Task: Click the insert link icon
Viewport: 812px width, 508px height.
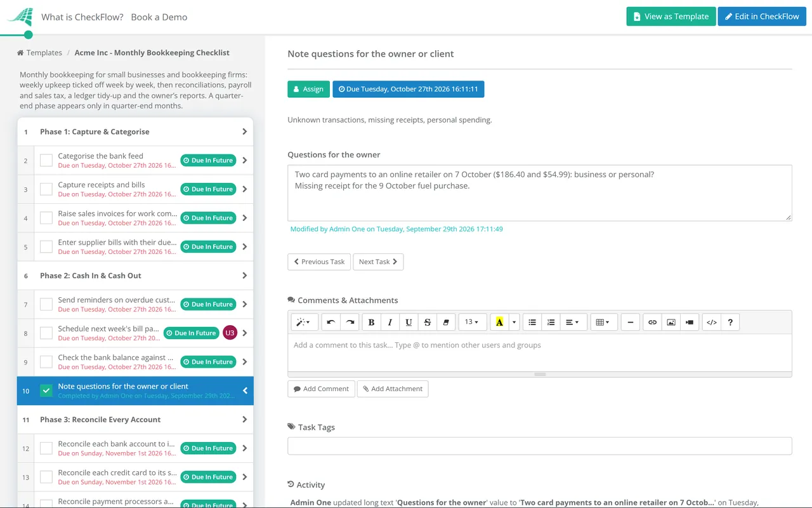Action: (652, 323)
